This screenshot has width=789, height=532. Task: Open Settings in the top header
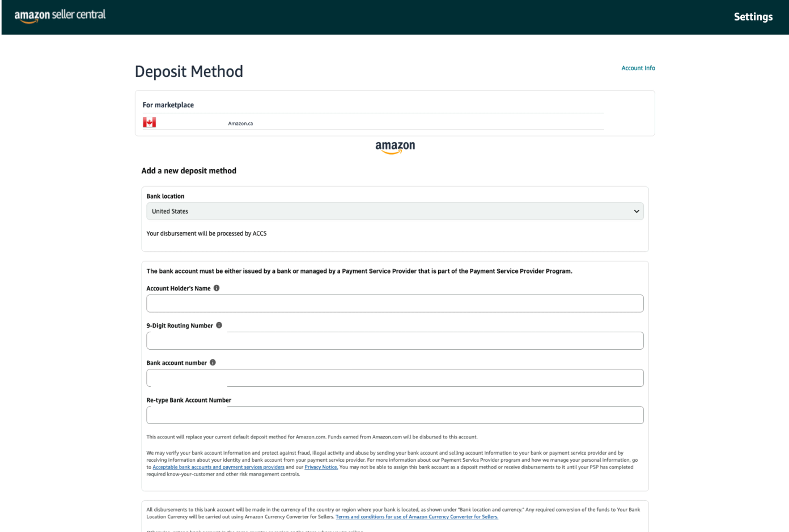point(753,17)
